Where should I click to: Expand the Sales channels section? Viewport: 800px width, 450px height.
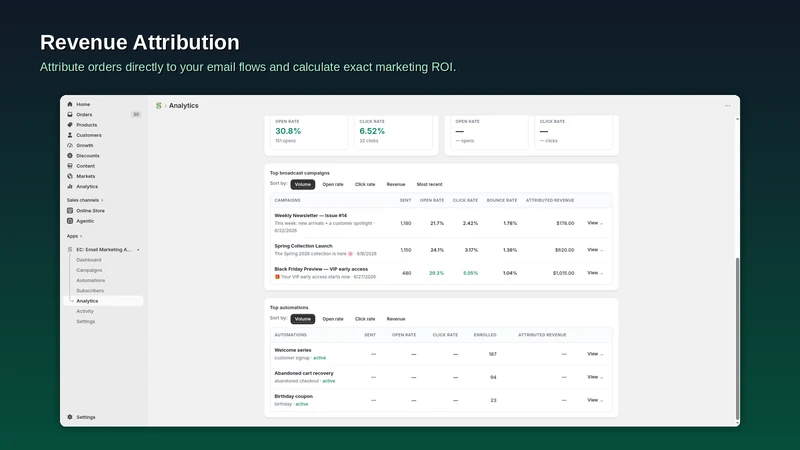tap(85, 200)
